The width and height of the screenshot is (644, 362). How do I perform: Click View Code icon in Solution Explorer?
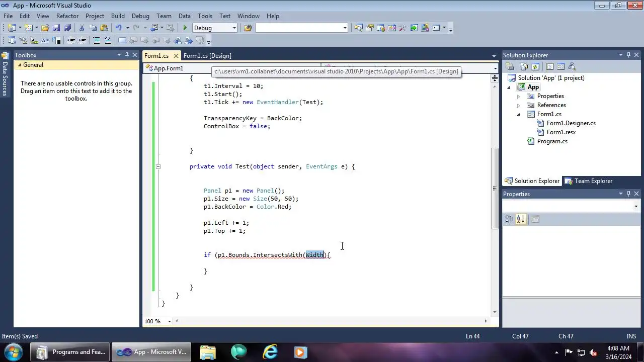(x=549, y=66)
